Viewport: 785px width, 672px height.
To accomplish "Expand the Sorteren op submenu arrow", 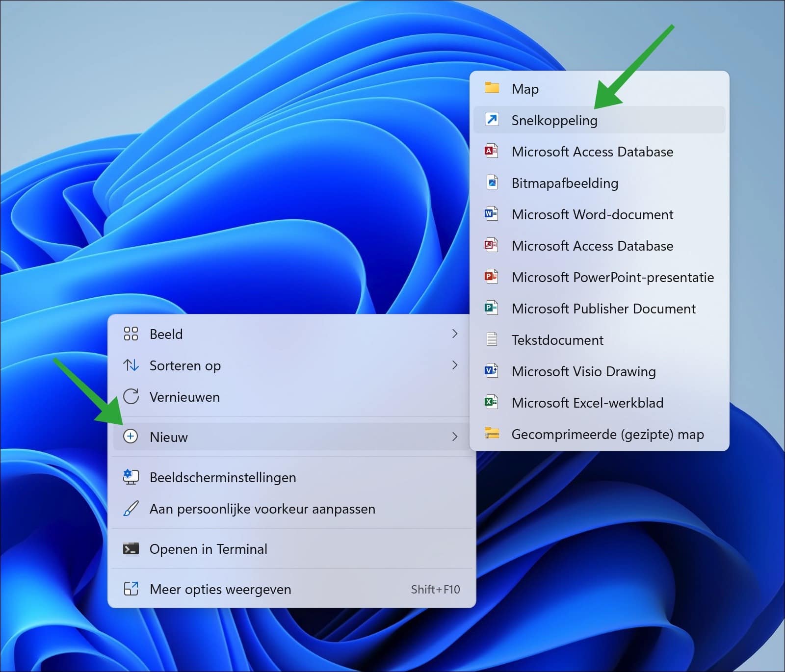I will tap(454, 365).
